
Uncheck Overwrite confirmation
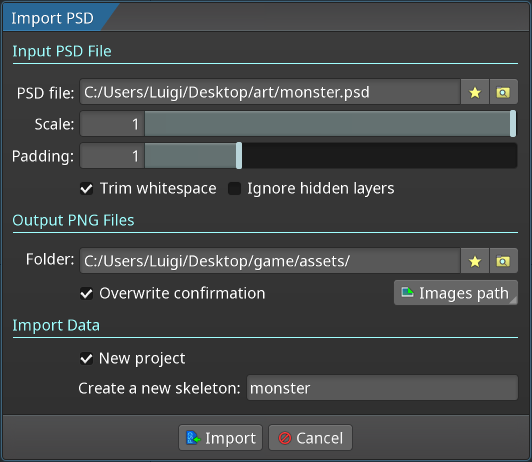[87, 293]
